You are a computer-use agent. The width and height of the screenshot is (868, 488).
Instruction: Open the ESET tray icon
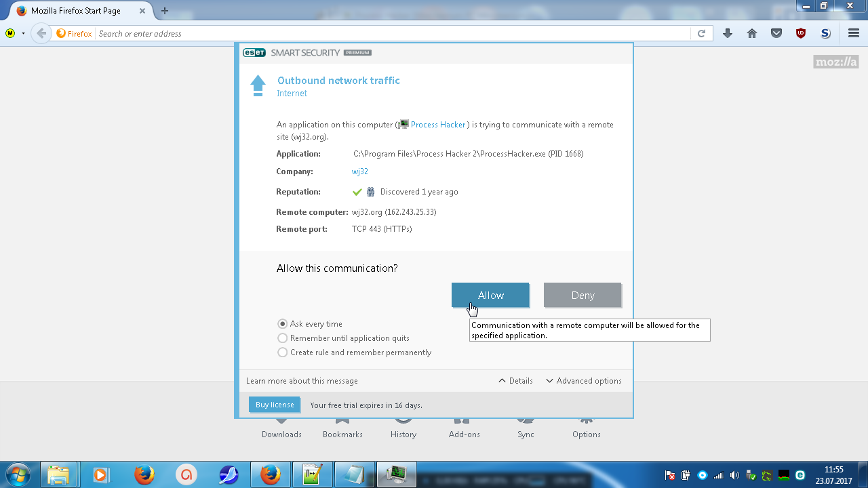(800, 475)
